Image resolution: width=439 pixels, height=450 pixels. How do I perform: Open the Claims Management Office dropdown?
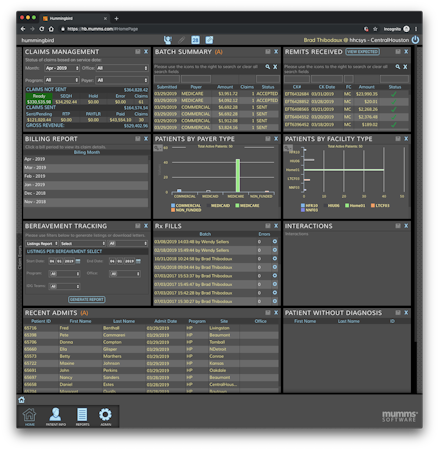[122, 68]
